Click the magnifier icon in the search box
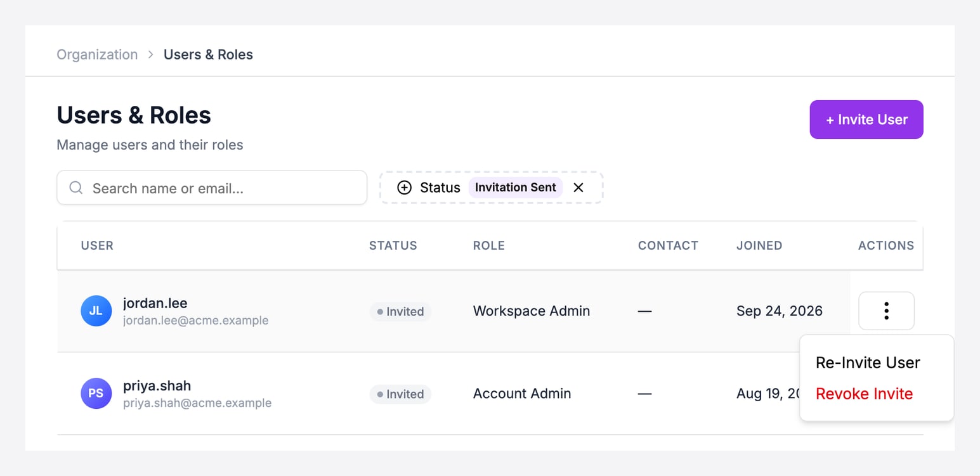Image resolution: width=980 pixels, height=476 pixels. pos(76,188)
